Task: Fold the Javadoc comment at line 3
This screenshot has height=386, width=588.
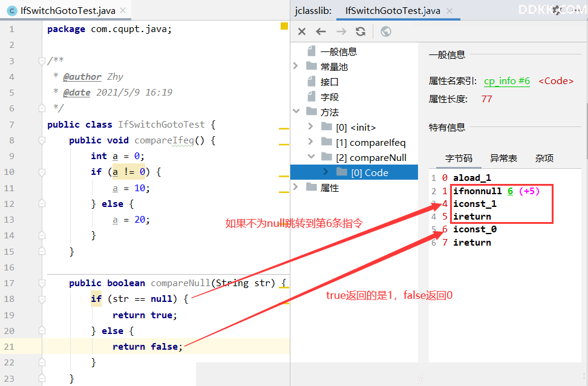Action: pos(42,61)
